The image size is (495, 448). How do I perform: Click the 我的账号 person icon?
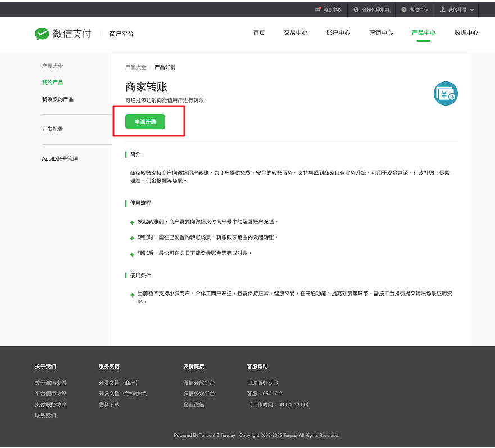pyautogui.click(x=443, y=10)
